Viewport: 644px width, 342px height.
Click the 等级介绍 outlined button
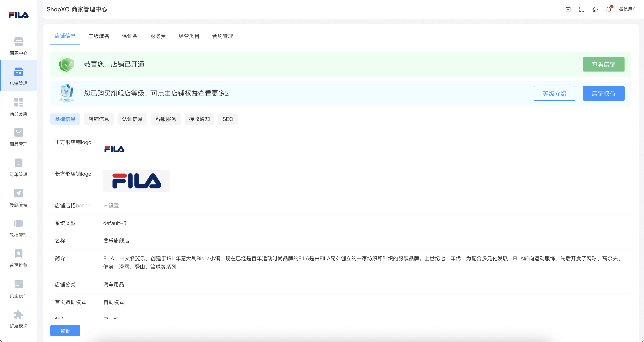(x=554, y=94)
